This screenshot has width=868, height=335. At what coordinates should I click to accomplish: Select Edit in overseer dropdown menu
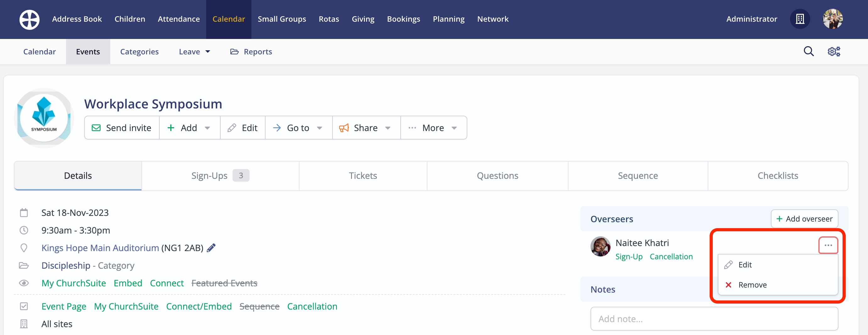pos(778,265)
